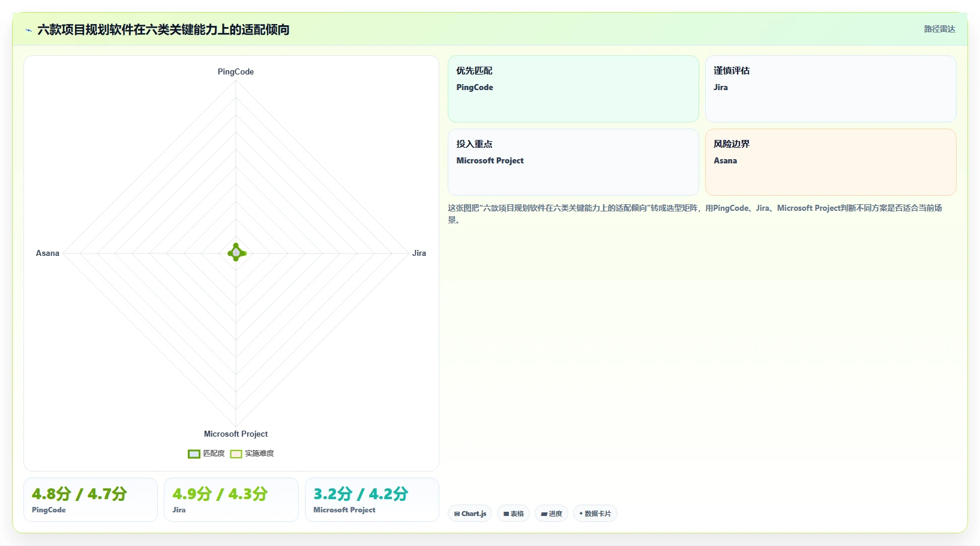Open the 优先匹配 PingCode card
This screenshot has width=980, height=546.
[573, 89]
